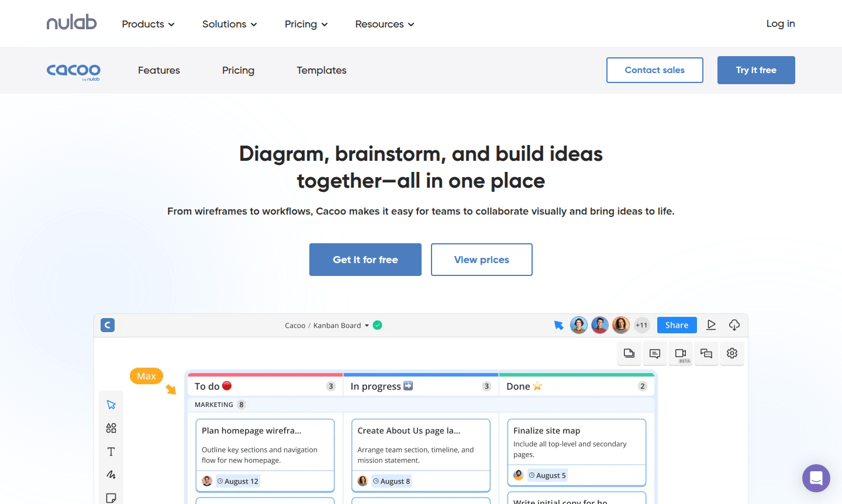Start the BETA video call feature
Image resolution: width=842 pixels, height=504 pixels.
[681, 353]
